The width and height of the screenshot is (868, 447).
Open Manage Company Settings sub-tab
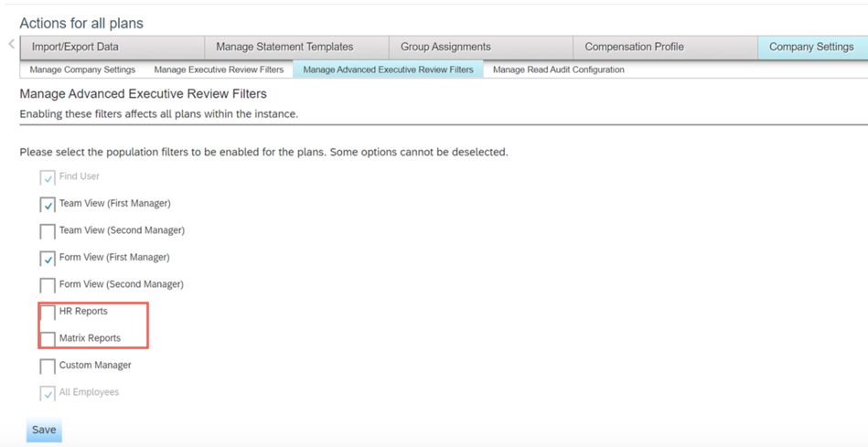82,69
